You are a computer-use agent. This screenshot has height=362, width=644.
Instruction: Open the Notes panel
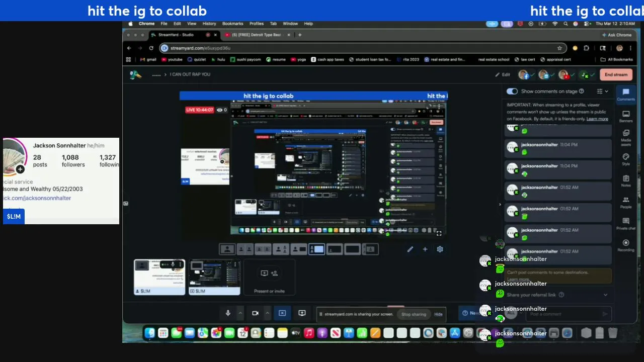[626, 181]
